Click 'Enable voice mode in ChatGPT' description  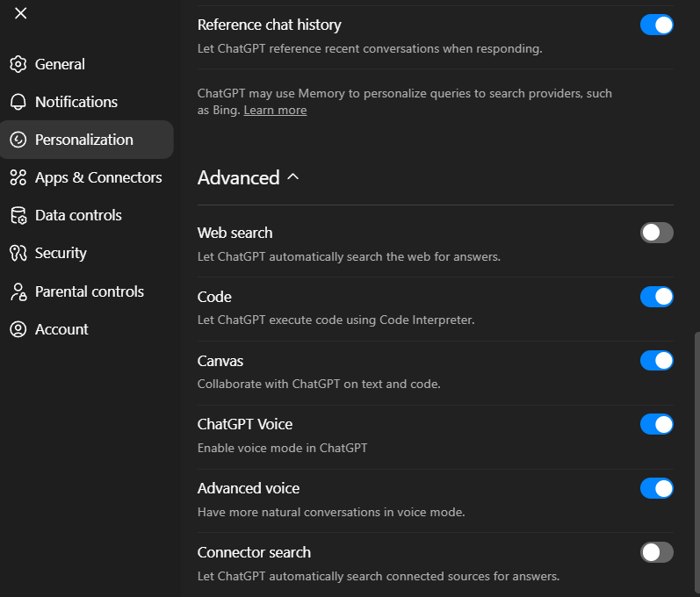[x=282, y=448]
